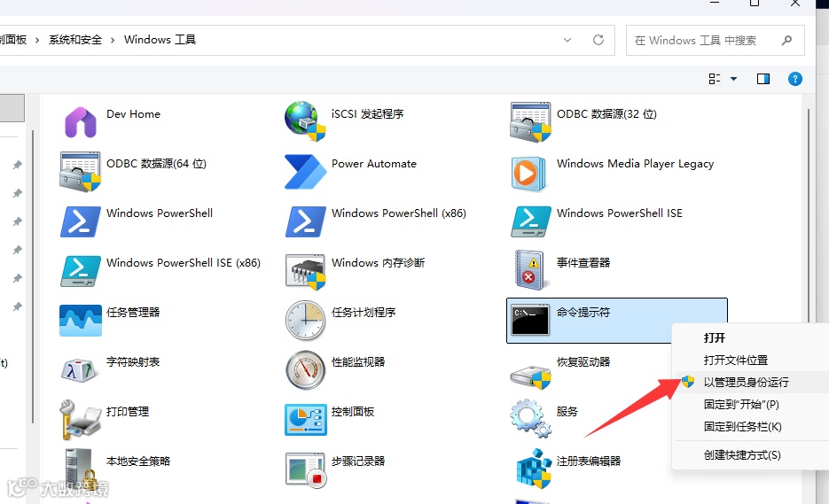Expand the view options dropdown arrow
The width and height of the screenshot is (829, 504).
point(733,79)
